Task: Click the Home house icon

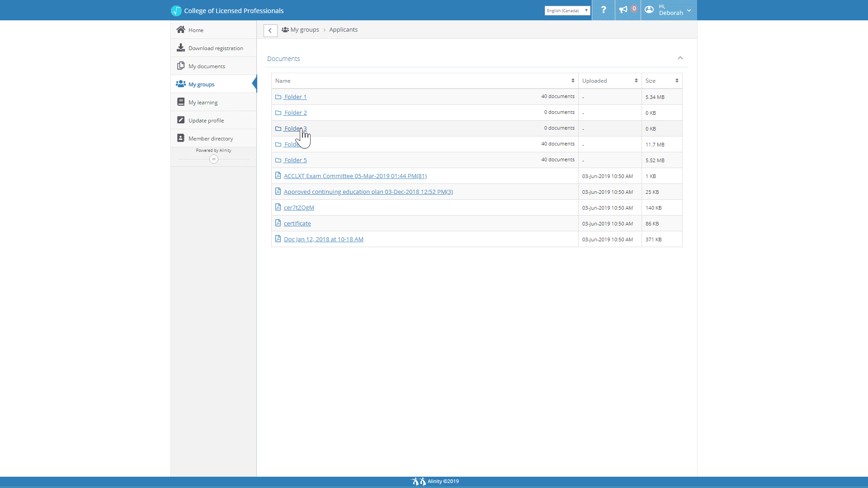Action: (x=181, y=29)
